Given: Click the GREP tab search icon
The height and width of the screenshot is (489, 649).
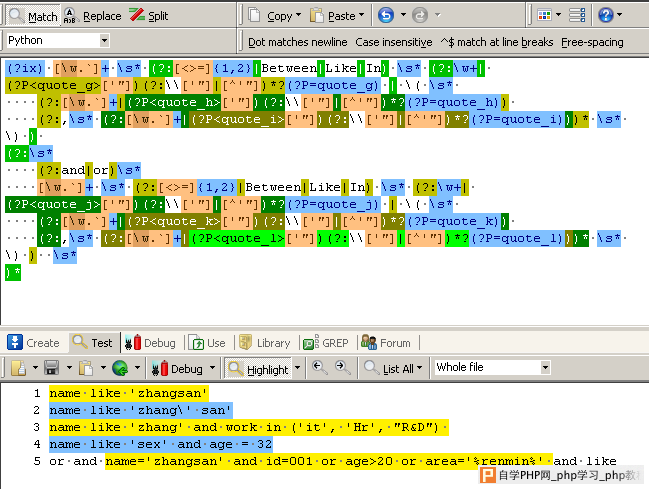Looking at the screenshot, I should click(x=310, y=342).
